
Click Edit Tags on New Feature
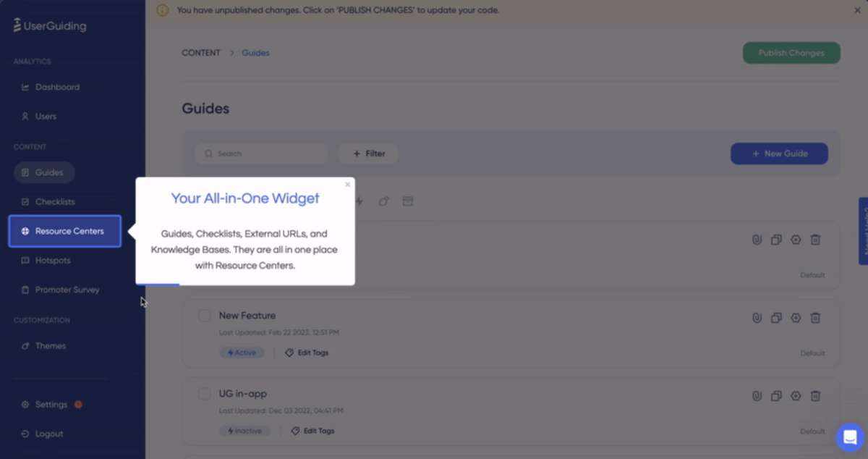[307, 353]
